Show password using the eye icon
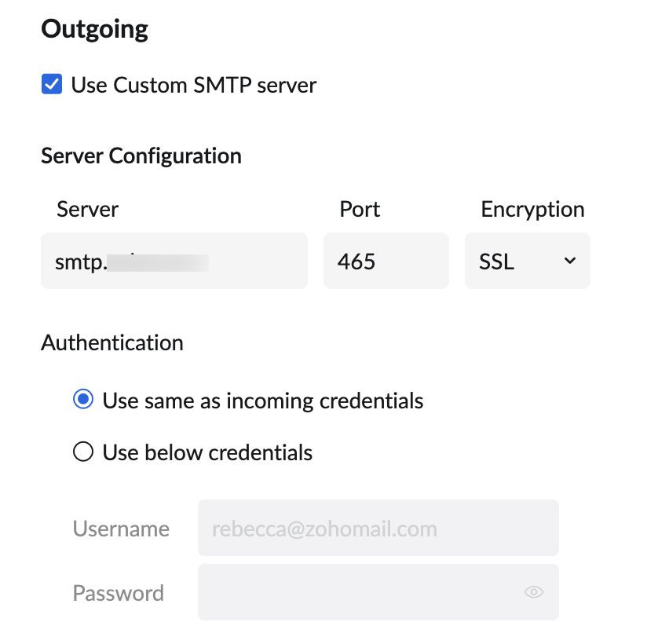 click(534, 593)
